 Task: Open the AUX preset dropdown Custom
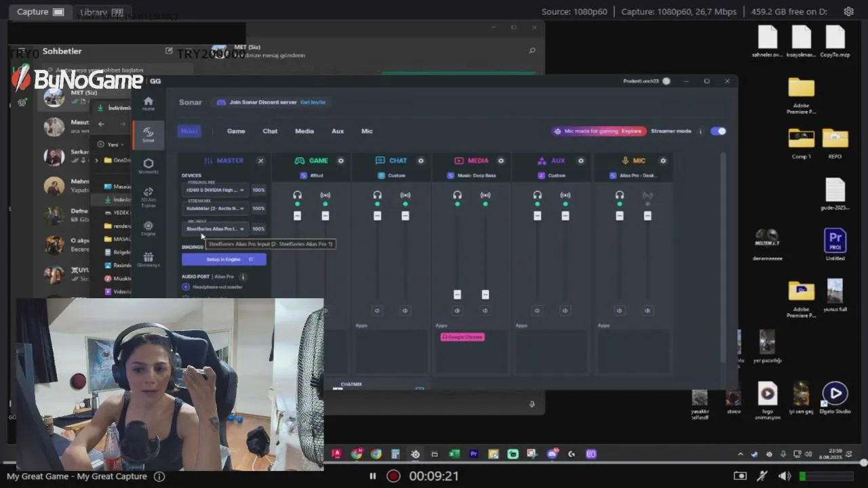coord(552,176)
